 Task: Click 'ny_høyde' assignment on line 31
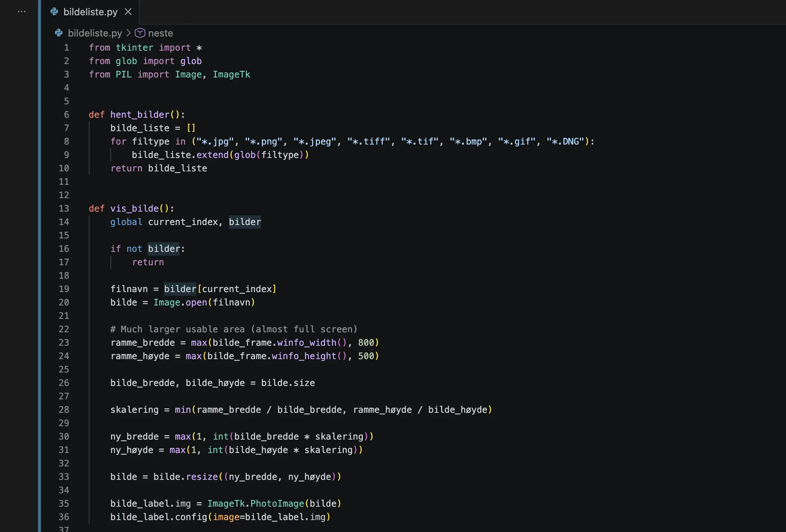[x=132, y=450]
